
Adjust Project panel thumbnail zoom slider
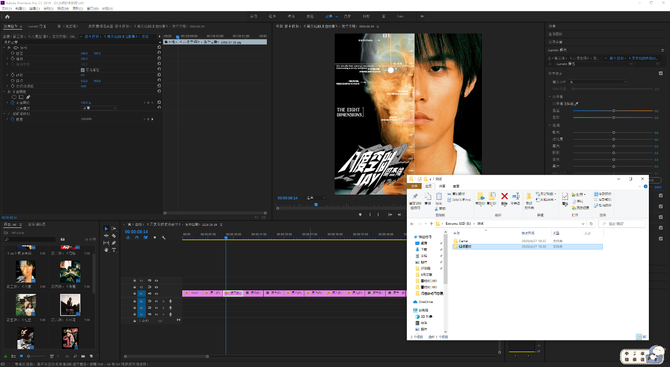coord(36,356)
